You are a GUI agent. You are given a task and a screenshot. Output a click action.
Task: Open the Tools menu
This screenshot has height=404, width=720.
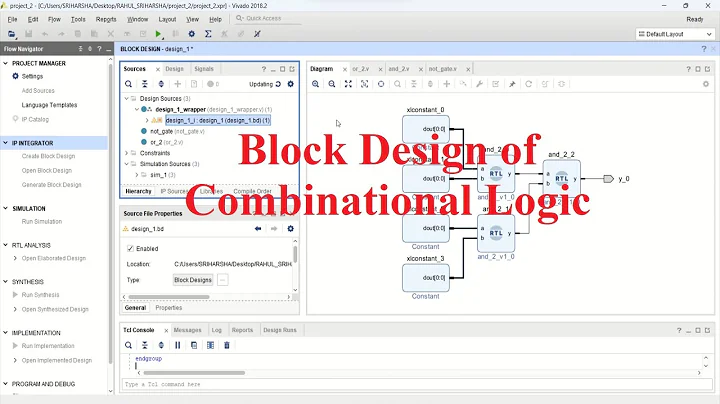click(x=78, y=19)
